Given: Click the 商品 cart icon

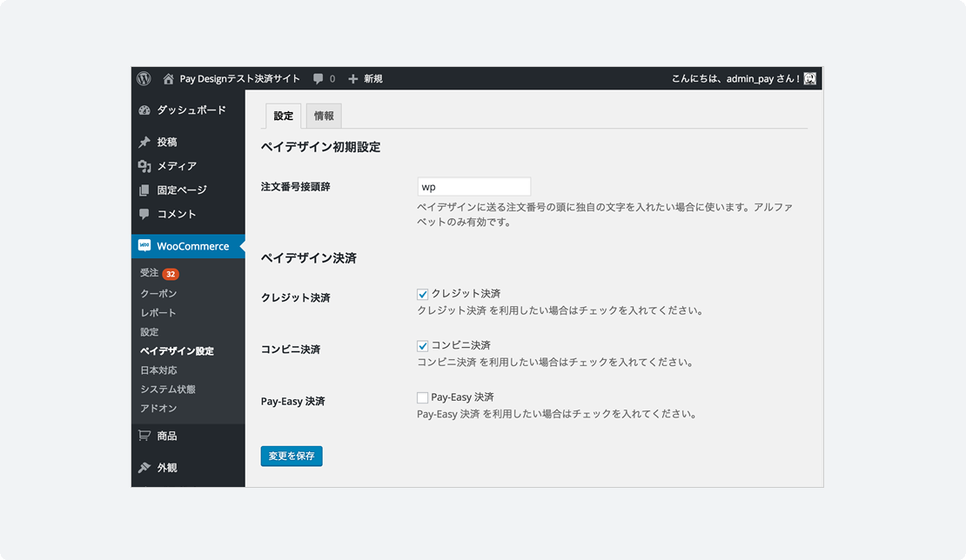Looking at the screenshot, I should (144, 436).
